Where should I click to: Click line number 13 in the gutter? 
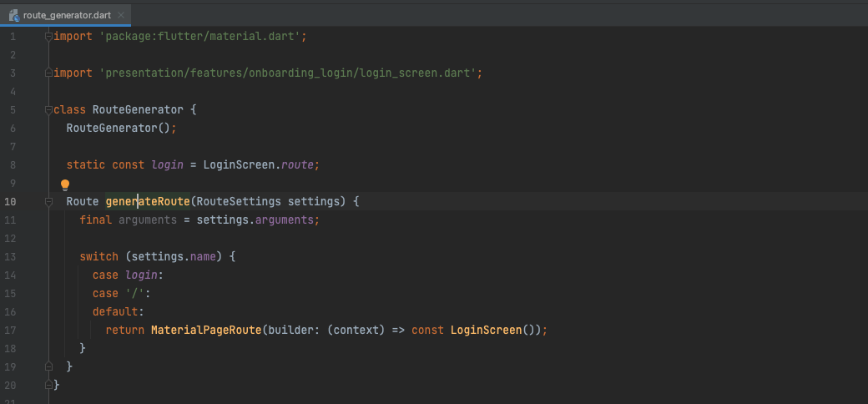click(x=11, y=257)
